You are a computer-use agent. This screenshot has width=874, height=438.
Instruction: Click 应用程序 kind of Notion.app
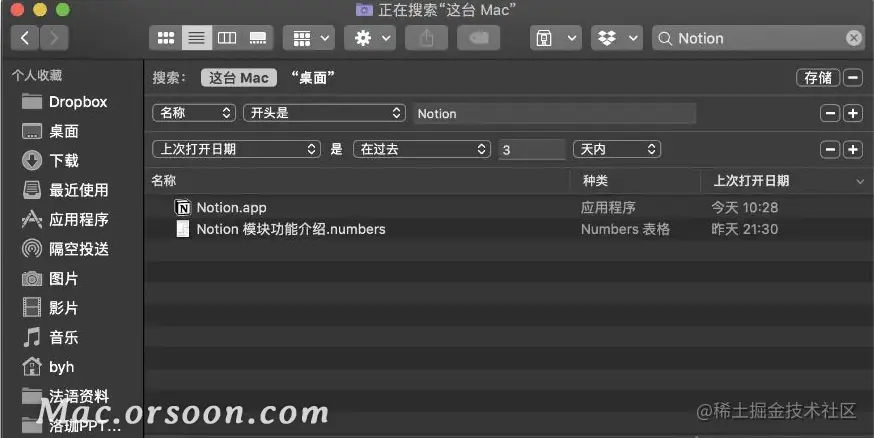[608, 207]
